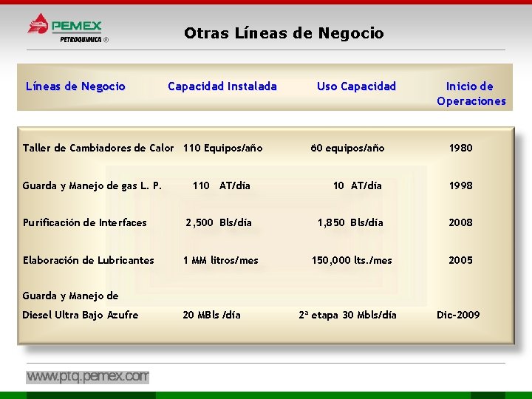Click the year '2008'
The image size is (532, 399).
[460, 222]
